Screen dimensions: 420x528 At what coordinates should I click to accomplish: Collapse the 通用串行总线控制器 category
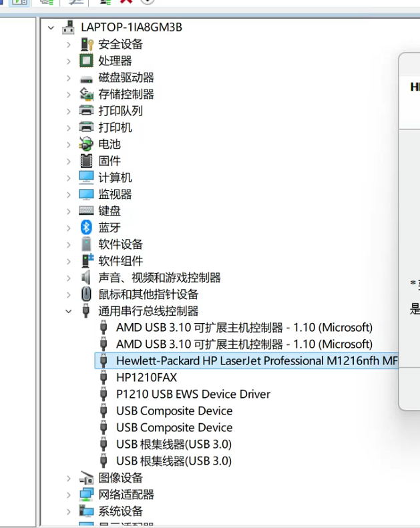[x=68, y=311]
